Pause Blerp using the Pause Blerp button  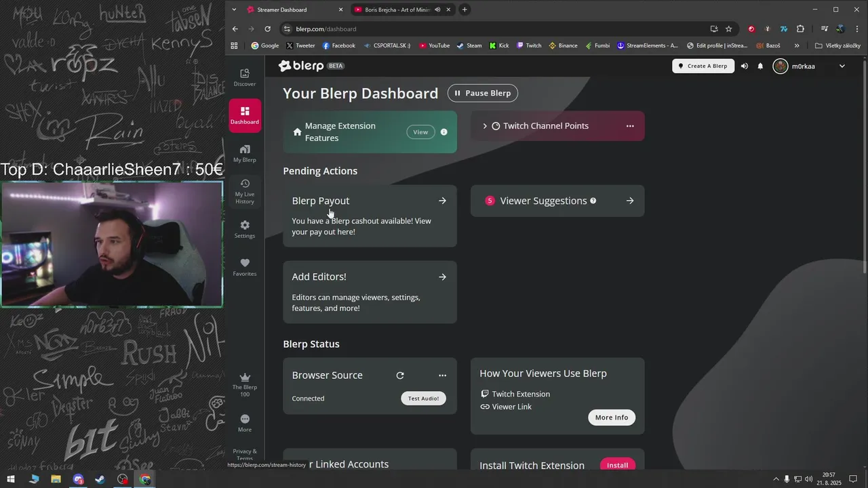click(483, 93)
